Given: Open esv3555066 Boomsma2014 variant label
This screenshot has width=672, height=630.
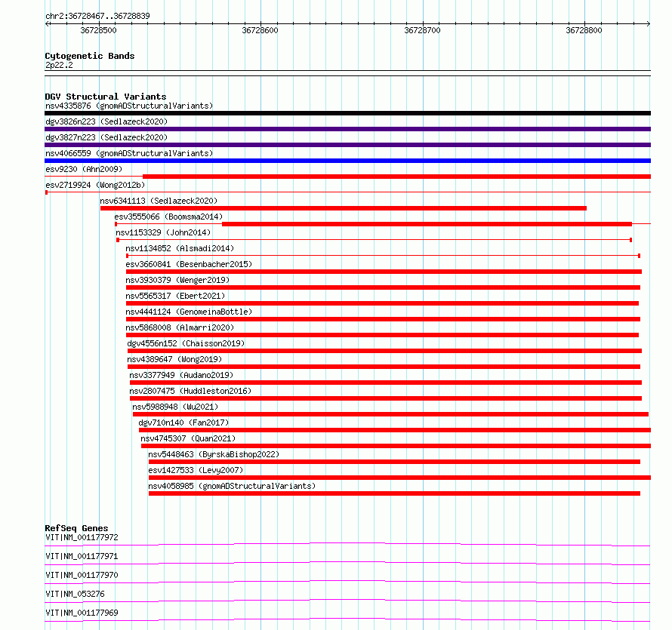Looking at the screenshot, I should click(x=168, y=217).
